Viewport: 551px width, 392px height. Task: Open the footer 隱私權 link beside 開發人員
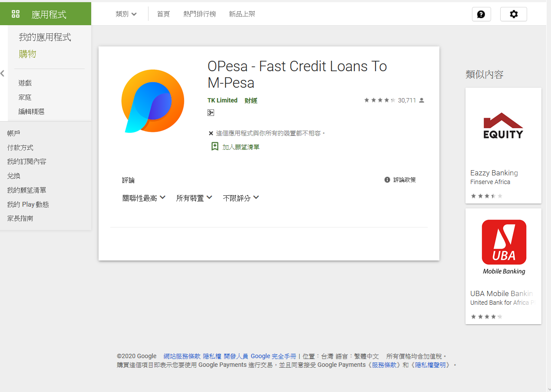tap(212, 356)
